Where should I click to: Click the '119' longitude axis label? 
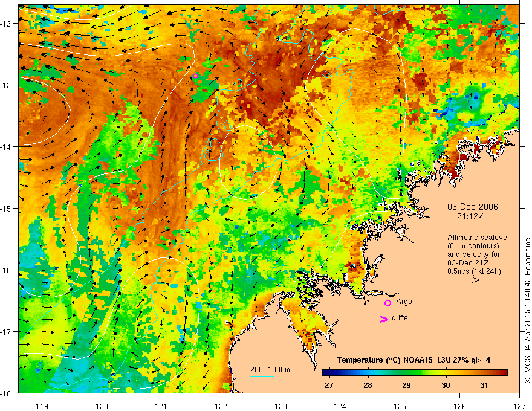click(42, 406)
